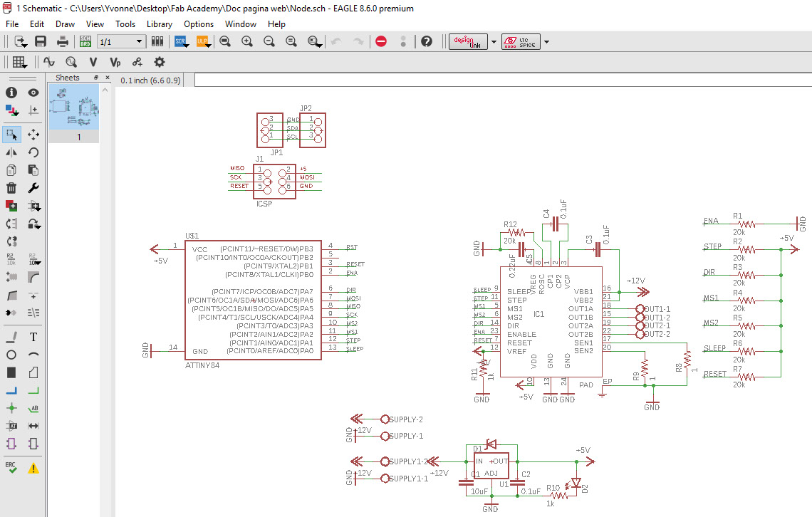Click the Zoom out magnifier
812x517 pixels.
tap(269, 41)
